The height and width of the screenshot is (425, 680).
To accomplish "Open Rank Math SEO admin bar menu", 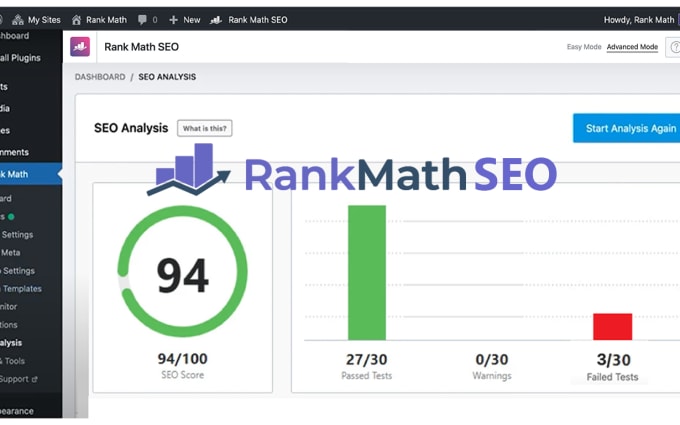I will (x=258, y=20).
